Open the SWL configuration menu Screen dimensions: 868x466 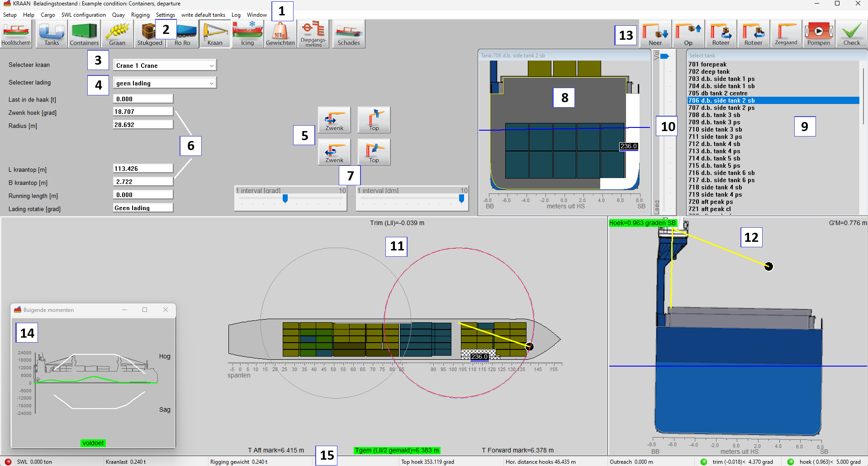point(83,14)
